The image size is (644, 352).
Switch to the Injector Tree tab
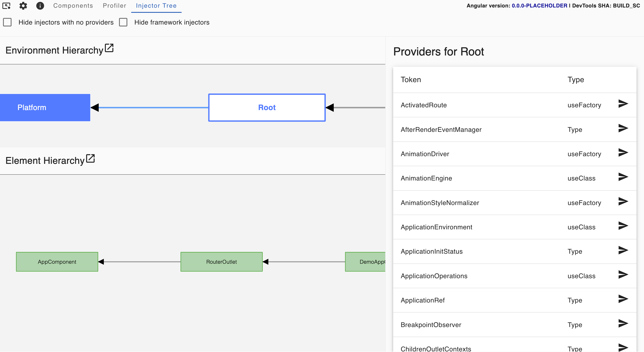(x=157, y=6)
